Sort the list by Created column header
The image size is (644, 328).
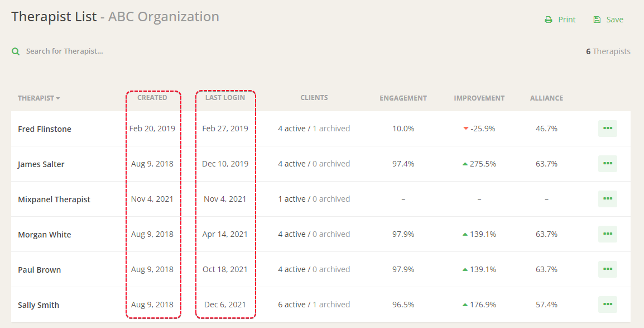[x=152, y=98]
